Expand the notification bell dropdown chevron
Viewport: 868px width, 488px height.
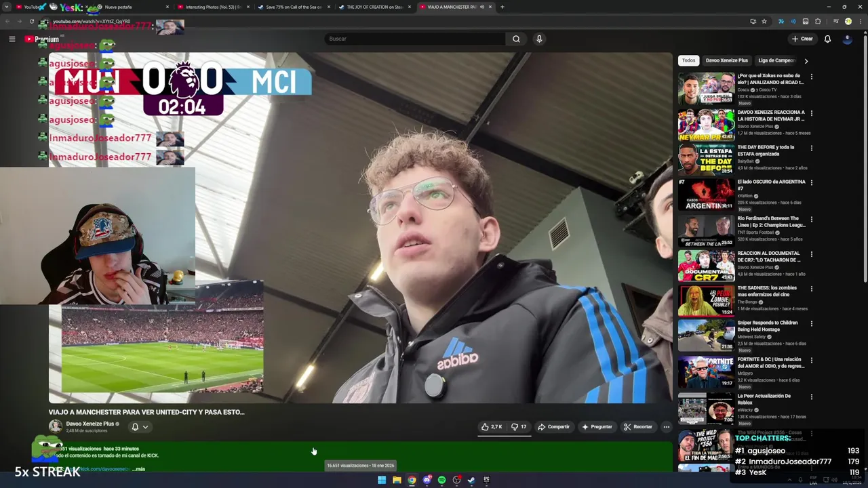[x=145, y=427]
